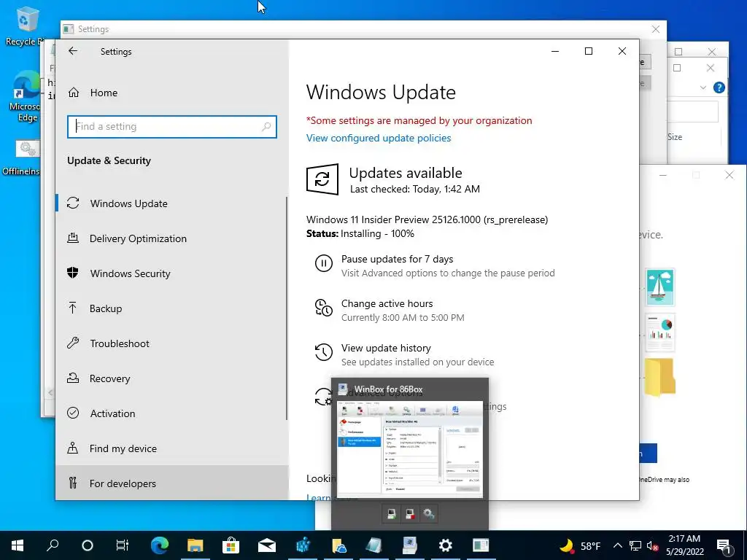Open Cortana from the taskbar

88,545
